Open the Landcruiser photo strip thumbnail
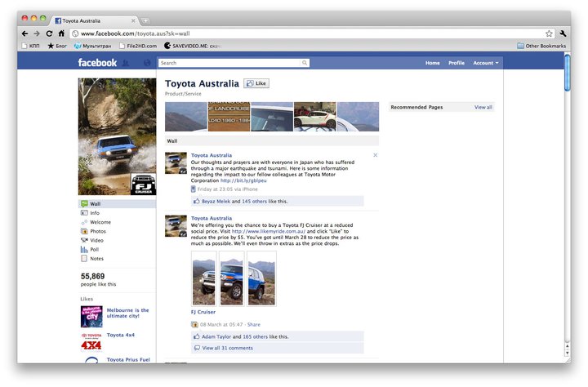This screenshot has width=588, height=387. [229, 117]
